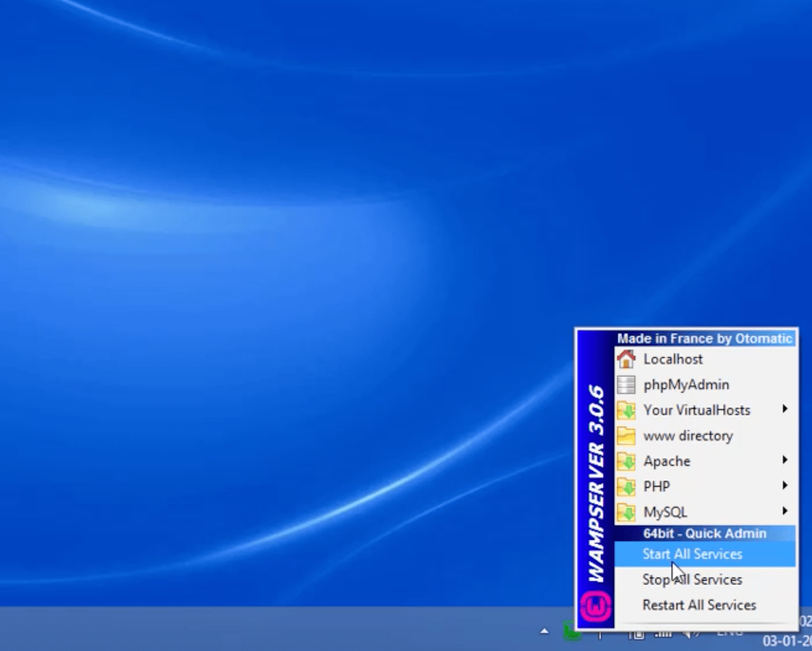Click the Localhost house icon
812x651 pixels.
coord(626,359)
